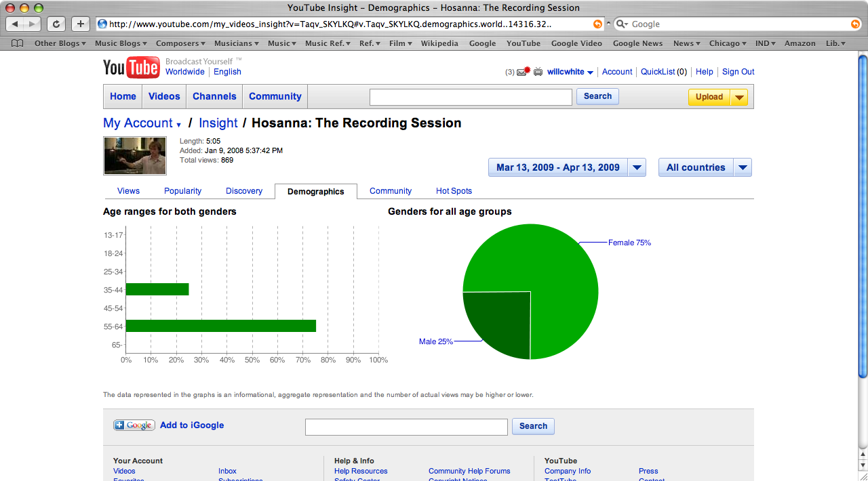This screenshot has height=481, width=868.
Task: Click the add bookmark plus button
Action: 80,24
